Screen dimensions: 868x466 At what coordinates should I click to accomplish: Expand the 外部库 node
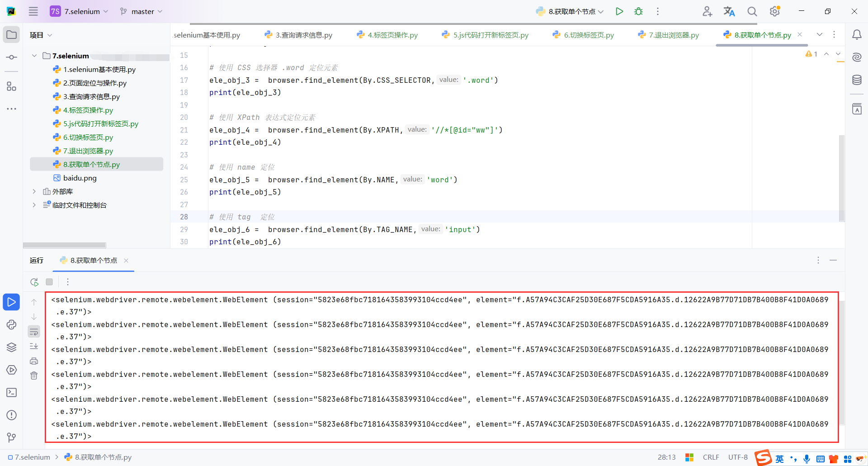(34, 191)
